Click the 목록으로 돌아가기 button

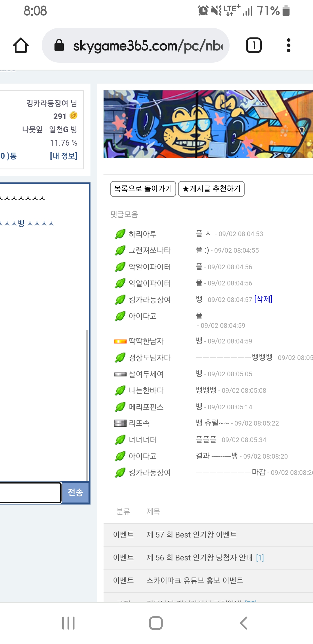tap(143, 189)
